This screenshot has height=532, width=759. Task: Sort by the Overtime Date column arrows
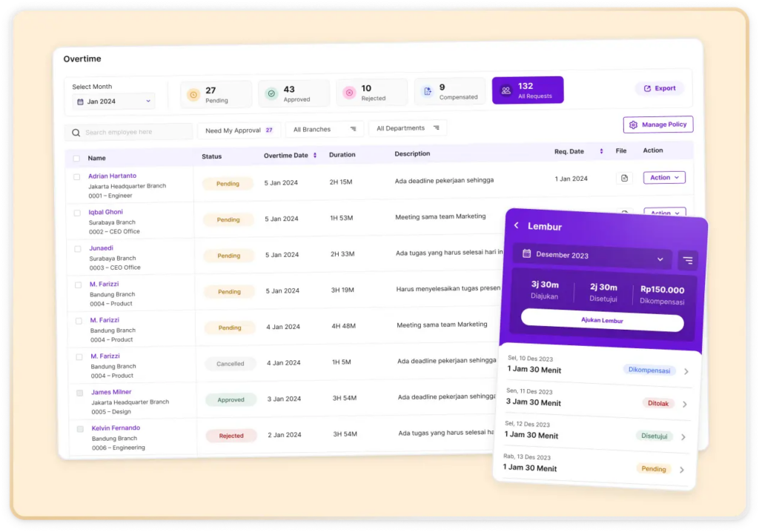pos(315,156)
